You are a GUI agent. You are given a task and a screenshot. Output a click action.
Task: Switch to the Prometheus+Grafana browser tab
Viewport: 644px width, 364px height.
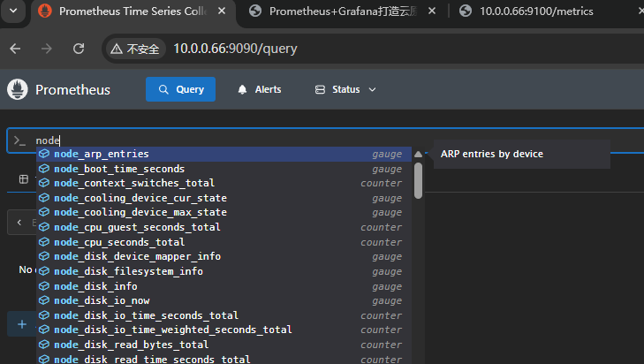pos(343,11)
